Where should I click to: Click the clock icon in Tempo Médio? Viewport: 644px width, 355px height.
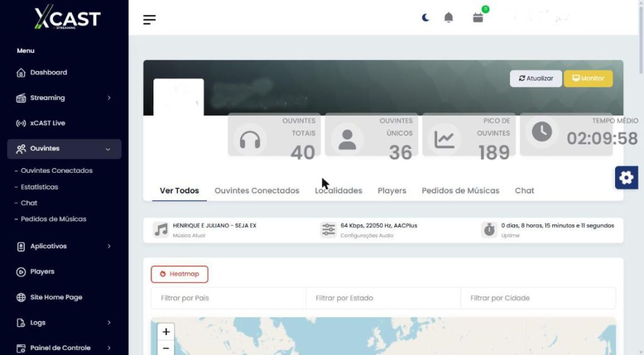click(x=541, y=132)
